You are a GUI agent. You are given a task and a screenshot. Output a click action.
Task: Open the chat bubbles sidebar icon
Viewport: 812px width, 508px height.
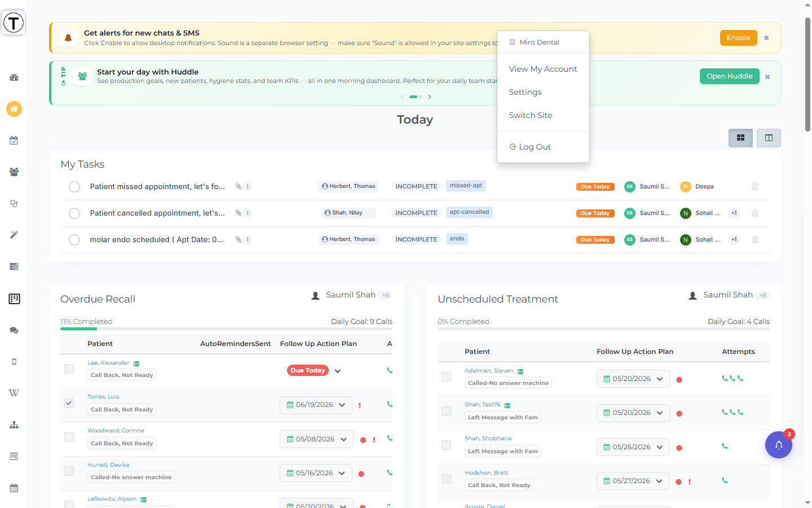(14, 330)
